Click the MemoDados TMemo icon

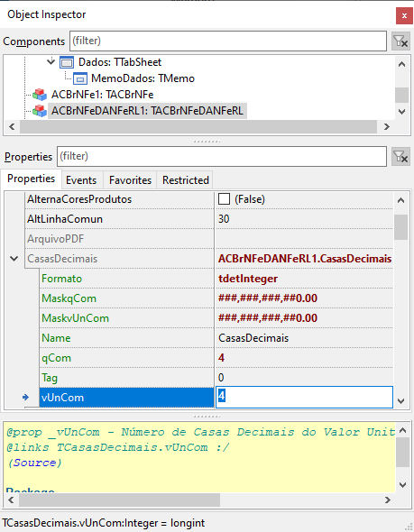[x=80, y=78]
